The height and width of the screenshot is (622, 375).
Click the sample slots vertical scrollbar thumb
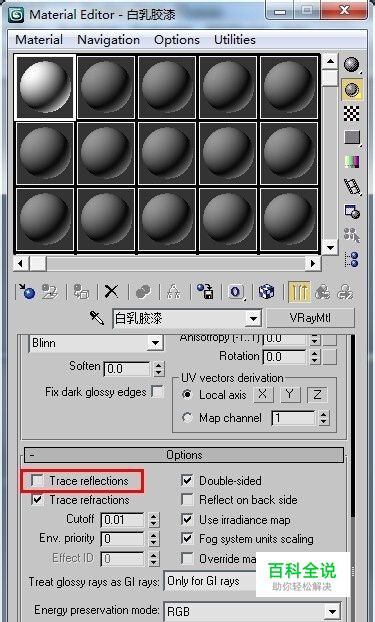click(330, 77)
